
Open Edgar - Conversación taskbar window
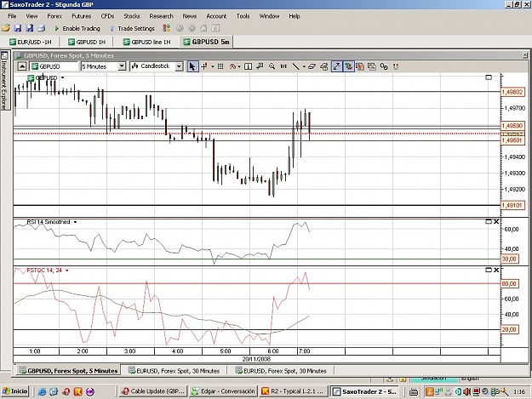[x=223, y=391]
